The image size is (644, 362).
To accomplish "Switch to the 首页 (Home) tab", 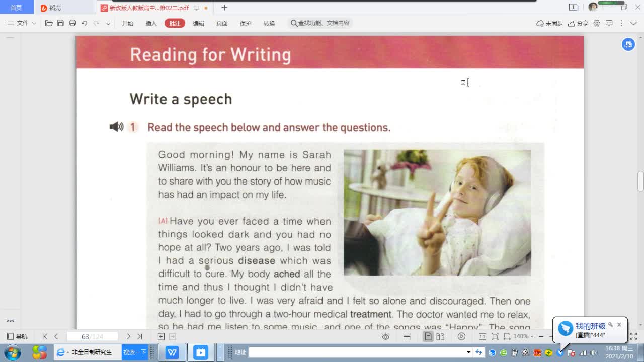I will point(16,8).
